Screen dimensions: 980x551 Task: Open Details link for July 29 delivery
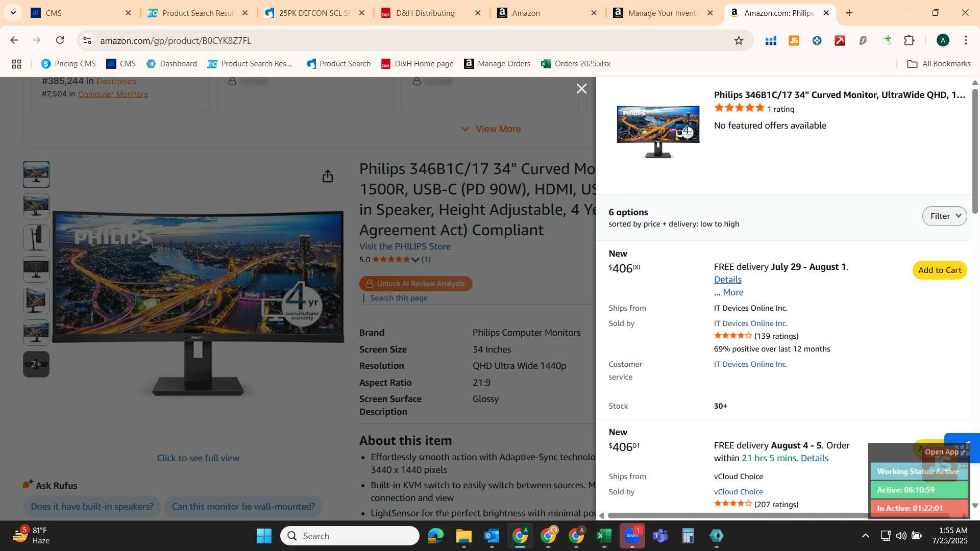pyautogui.click(x=727, y=280)
